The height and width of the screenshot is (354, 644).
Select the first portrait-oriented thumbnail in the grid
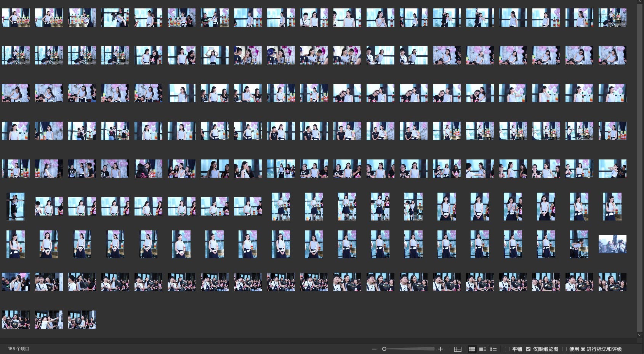pos(16,206)
